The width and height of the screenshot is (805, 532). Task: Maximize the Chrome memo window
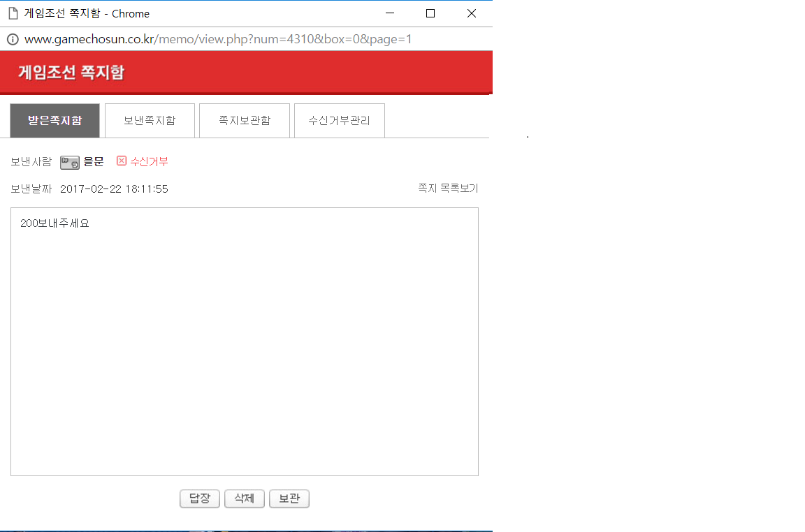coord(430,13)
